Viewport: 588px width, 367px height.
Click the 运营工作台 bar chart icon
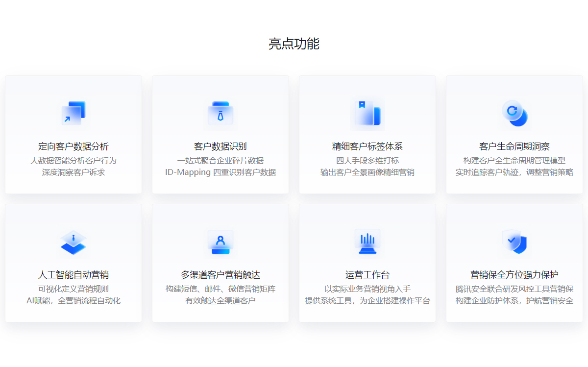pos(367,242)
